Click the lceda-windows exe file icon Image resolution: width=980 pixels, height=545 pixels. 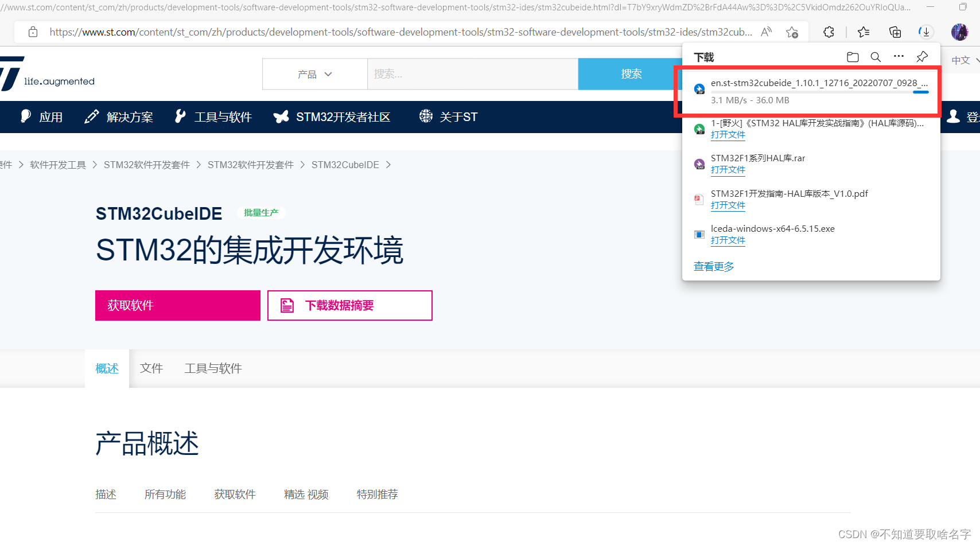tap(699, 234)
